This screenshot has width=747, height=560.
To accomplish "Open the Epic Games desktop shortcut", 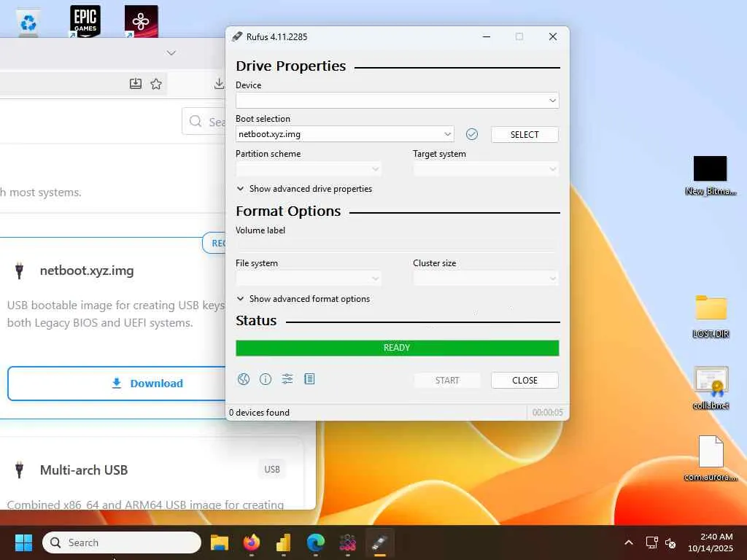I will [x=85, y=21].
